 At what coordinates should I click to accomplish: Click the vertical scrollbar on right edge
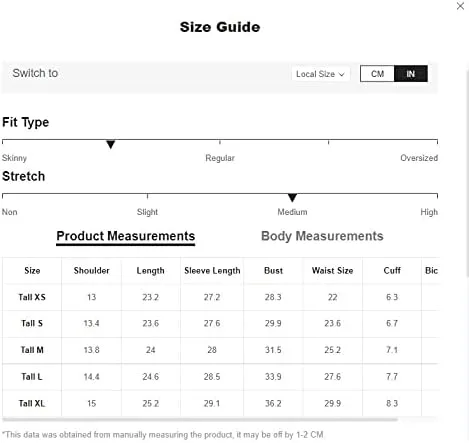[x=467, y=173]
